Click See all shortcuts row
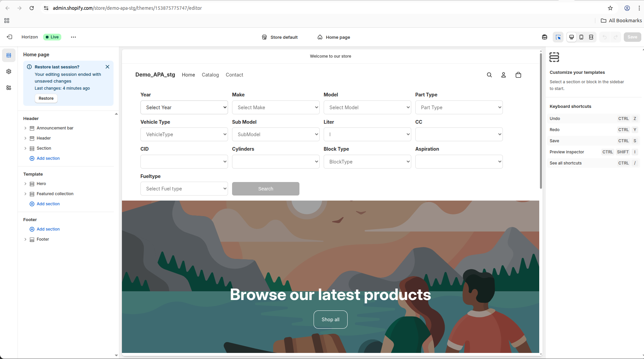The width and height of the screenshot is (644, 359). (x=593, y=163)
